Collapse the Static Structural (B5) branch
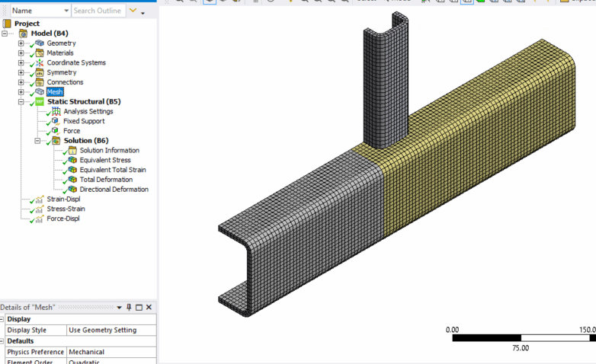 point(21,101)
